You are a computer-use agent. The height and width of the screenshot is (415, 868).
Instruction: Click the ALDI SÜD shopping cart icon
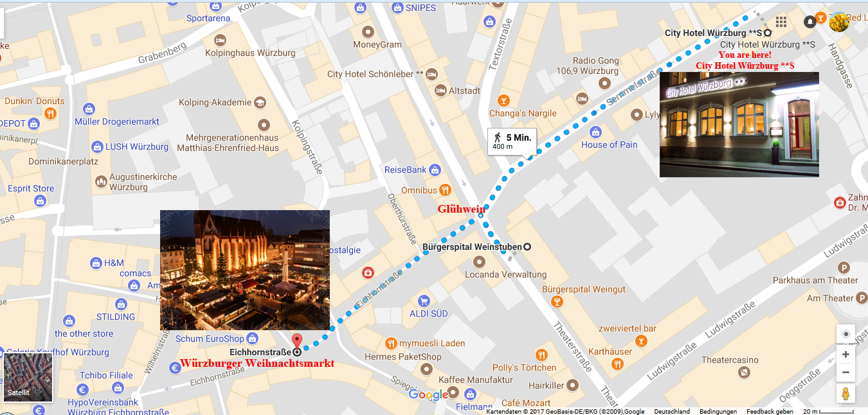(x=423, y=300)
